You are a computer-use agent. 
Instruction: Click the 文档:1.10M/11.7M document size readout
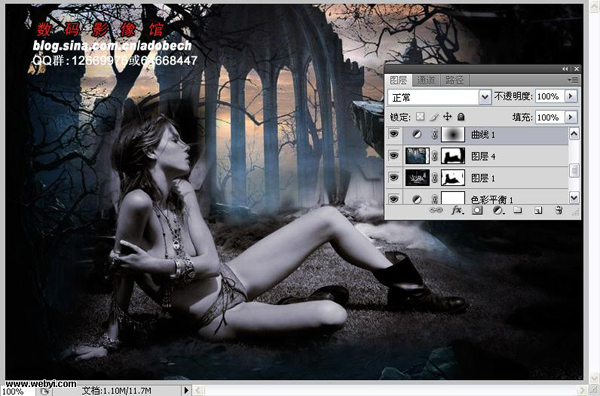point(117,391)
